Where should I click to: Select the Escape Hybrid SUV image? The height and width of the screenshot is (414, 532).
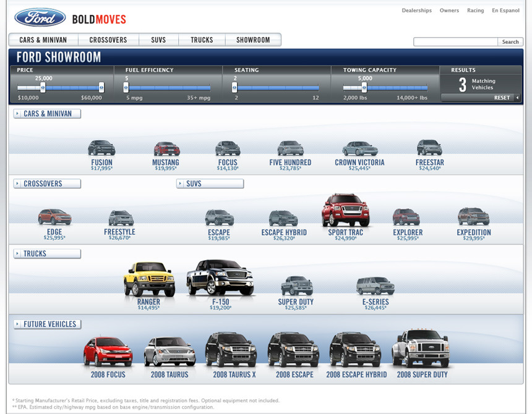[283, 218]
